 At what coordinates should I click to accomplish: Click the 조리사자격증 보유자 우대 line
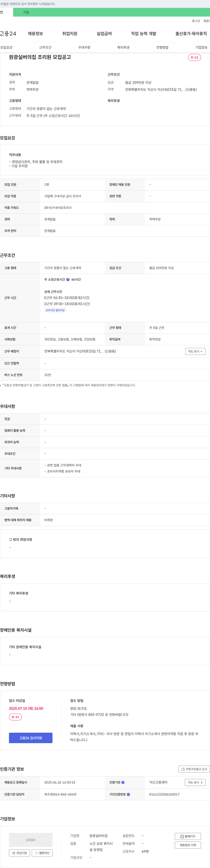[63, 471]
